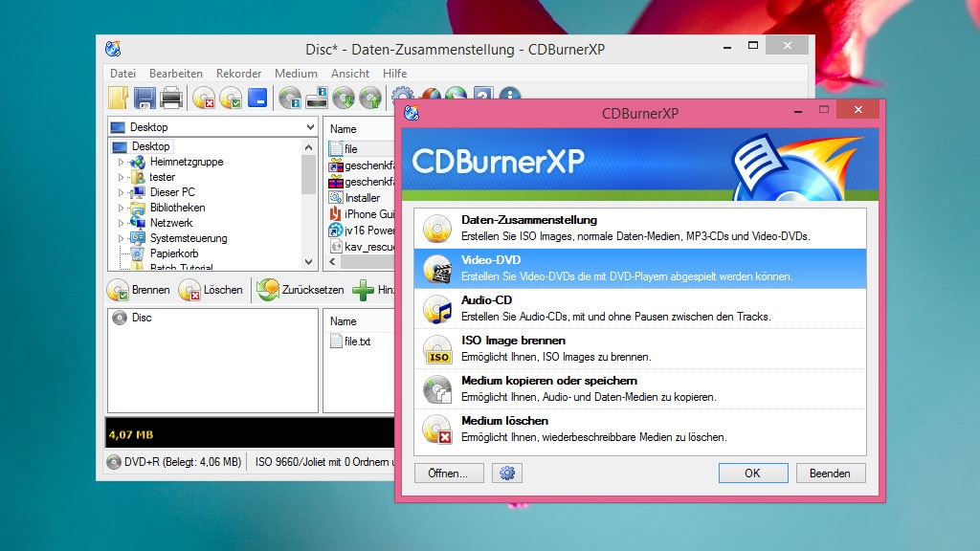Click the Brennen button

(139, 290)
